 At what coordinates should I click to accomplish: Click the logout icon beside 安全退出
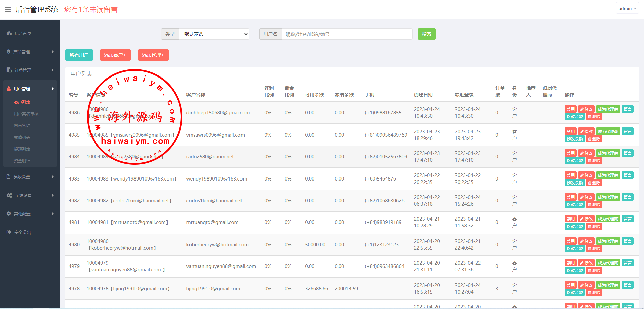pyautogui.click(x=9, y=232)
